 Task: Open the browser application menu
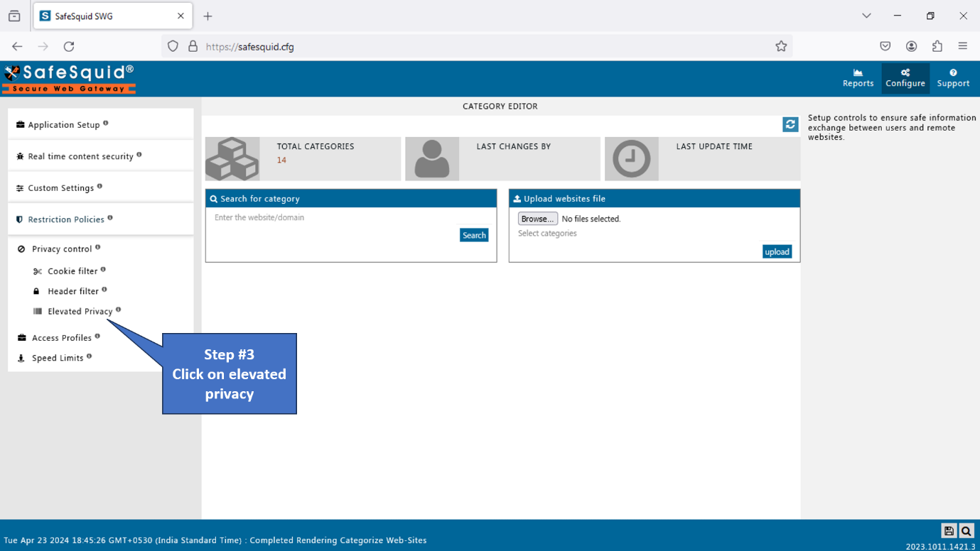[963, 46]
